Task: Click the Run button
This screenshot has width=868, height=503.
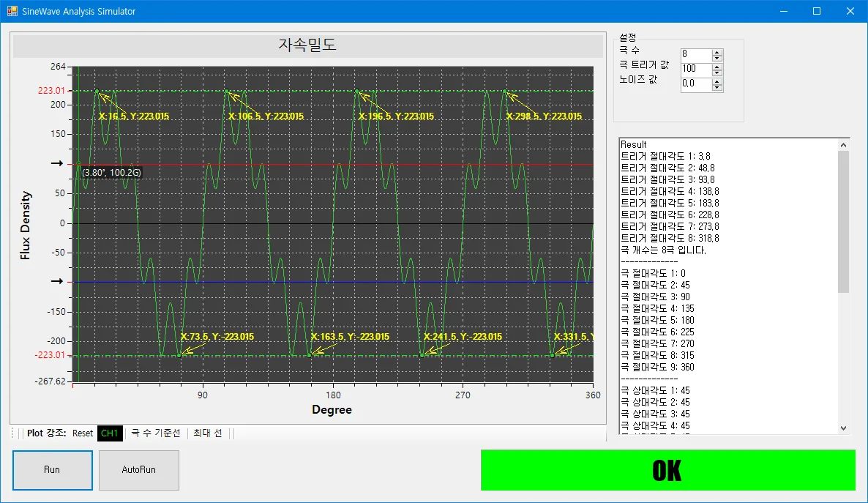Action: pyautogui.click(x=53, y=470)
